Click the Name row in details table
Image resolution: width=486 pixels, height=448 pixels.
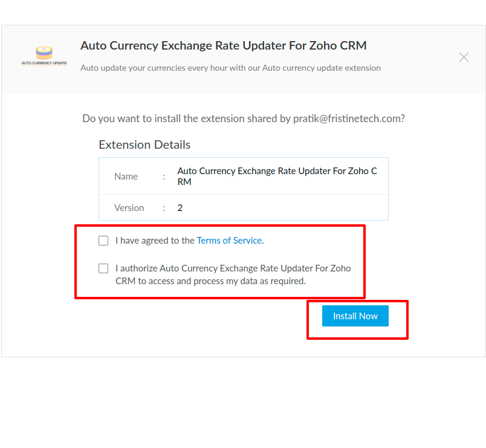(244, 176)
